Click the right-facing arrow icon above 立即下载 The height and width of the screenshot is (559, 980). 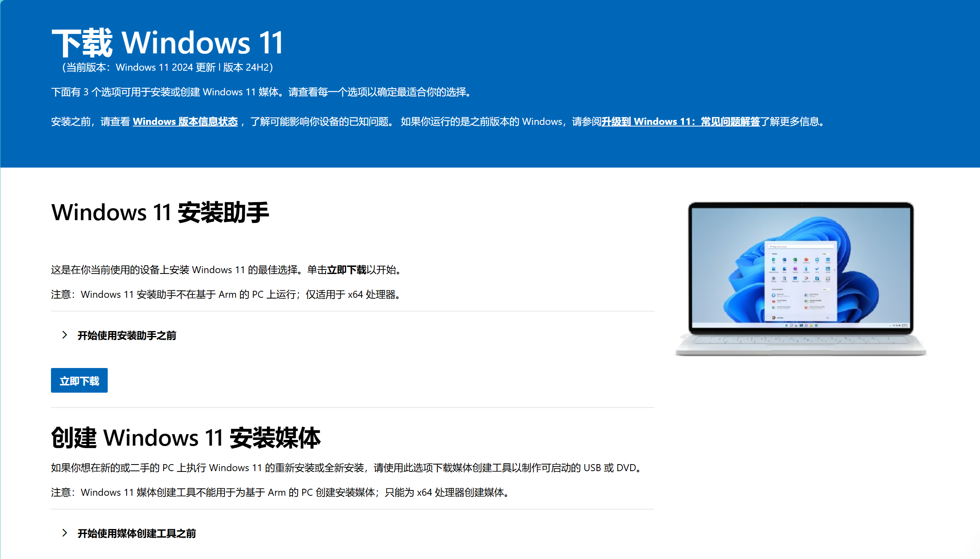pos(65,335)
